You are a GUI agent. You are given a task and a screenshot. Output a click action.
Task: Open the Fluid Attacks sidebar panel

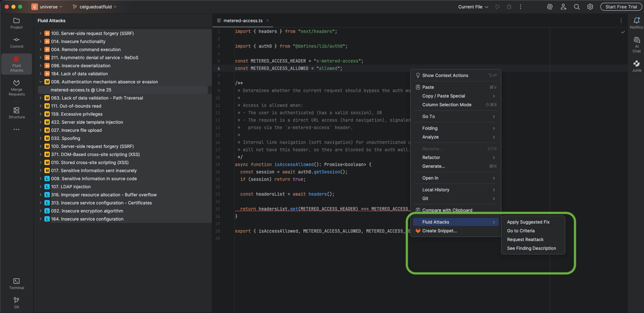[x=16, y=64]
